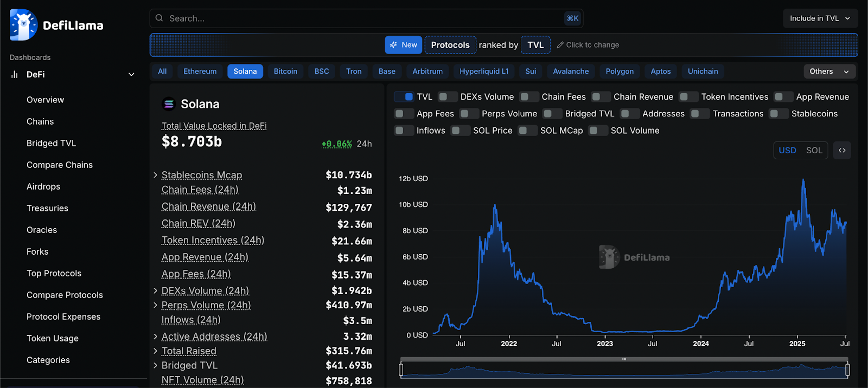
Task: Open the Others chains dropdown
Action: tap(829, 72)
